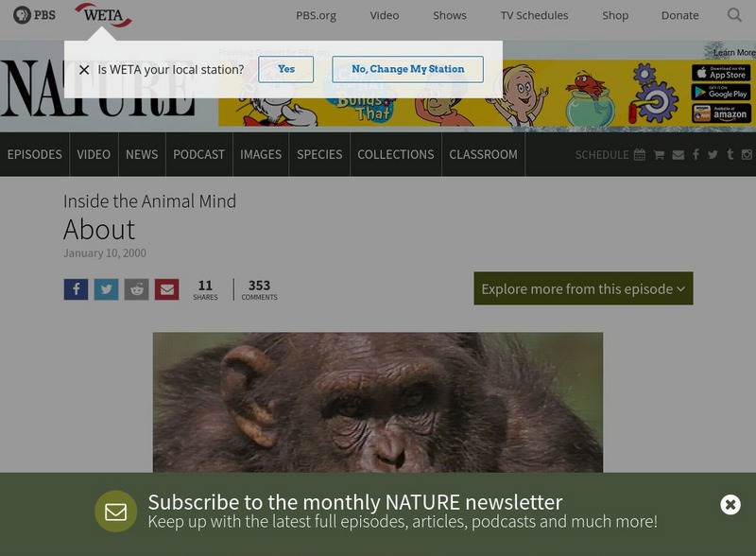Screen dimensions: 756x556
Task: Share via the blue Twitter button
Action: (106, 289)
